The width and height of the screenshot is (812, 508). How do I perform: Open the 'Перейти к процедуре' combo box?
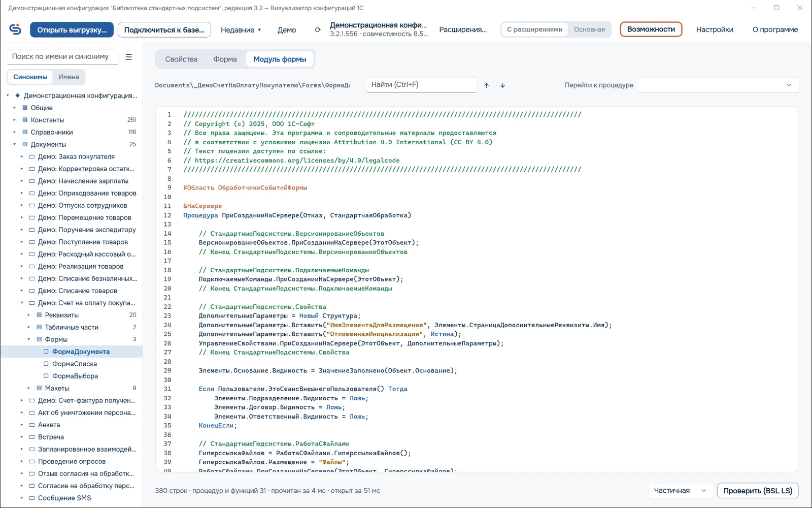click(x=718, y=85)
